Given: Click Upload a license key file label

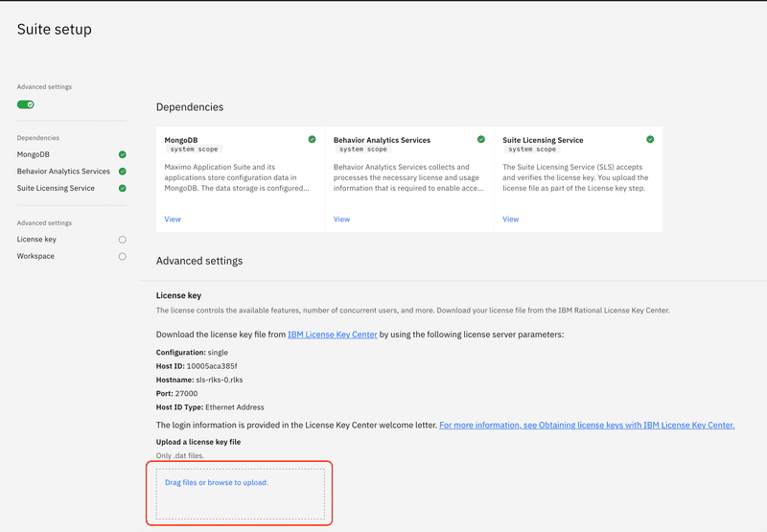Looking at the screenshot, I should (198, 442).
